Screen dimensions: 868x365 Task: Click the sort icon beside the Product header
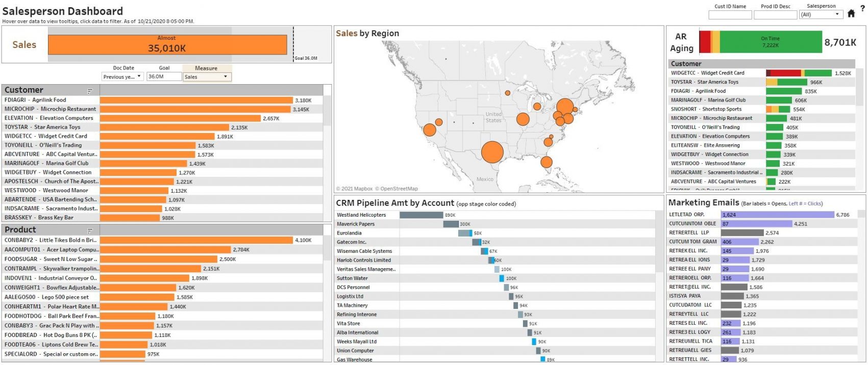pyautogui.click(x=90, y=231)
